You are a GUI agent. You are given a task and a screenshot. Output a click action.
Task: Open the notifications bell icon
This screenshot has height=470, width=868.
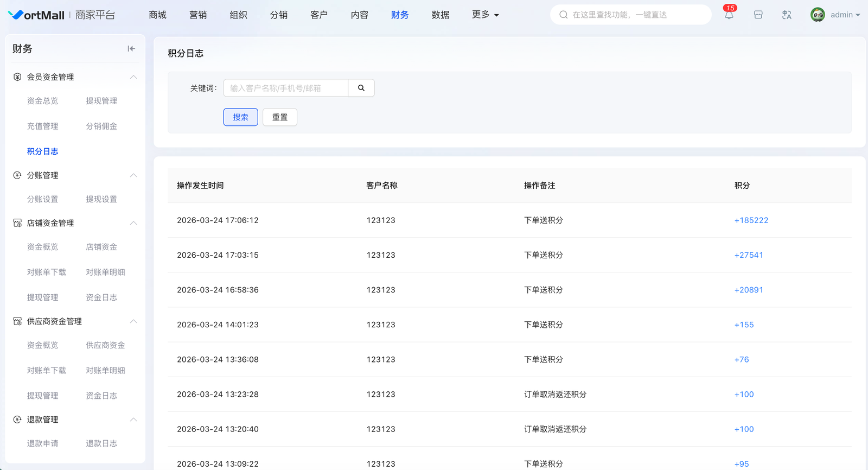coord(729,15)
